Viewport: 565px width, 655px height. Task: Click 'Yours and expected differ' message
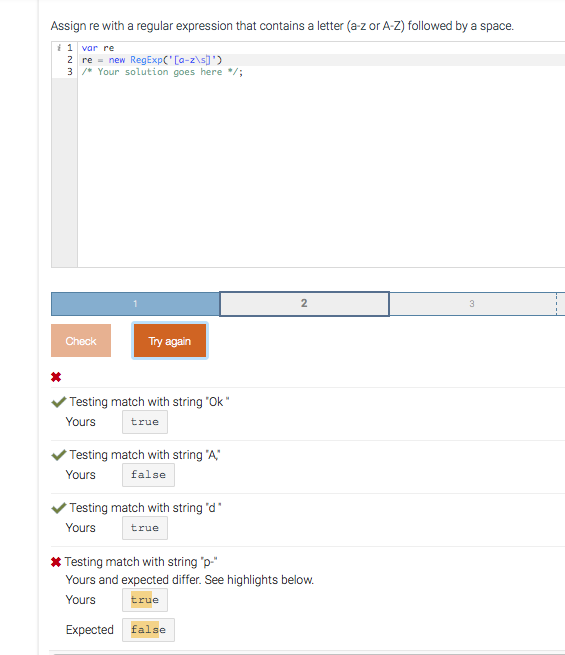pos(190,580)
